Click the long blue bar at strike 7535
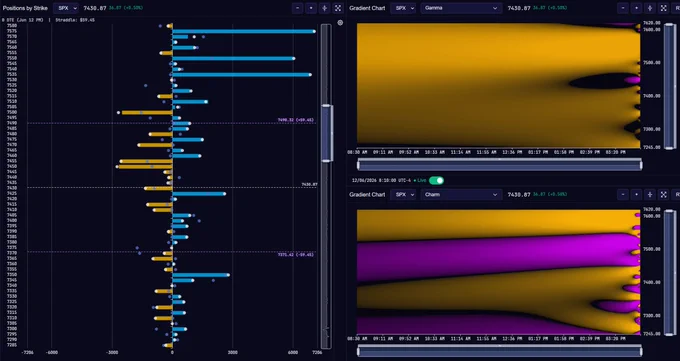 [241, 75]
